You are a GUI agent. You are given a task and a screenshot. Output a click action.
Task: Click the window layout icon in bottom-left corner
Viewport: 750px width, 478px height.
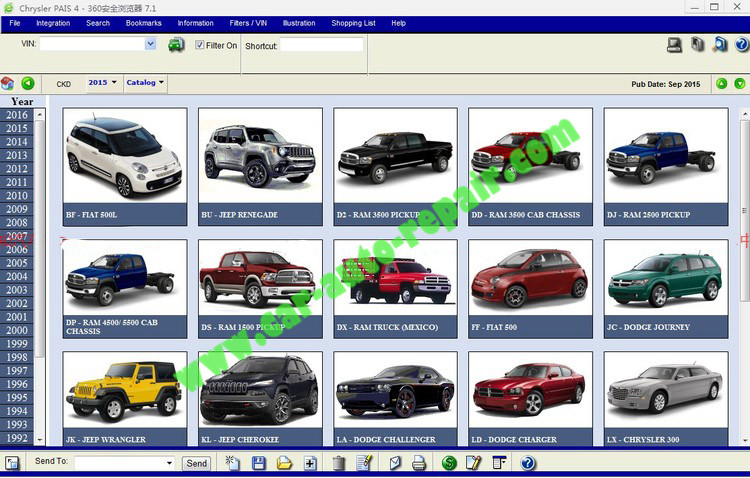pos(12,463)
